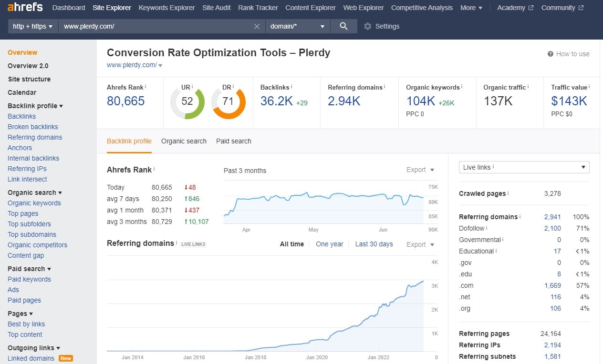The height and width of the screenshot is (364, 603).
Task: Click the 2.94K referring domains value
Action: 344,101
